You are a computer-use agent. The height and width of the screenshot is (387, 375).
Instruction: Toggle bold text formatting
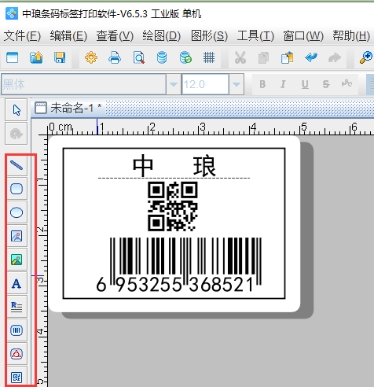coord(262,84)
